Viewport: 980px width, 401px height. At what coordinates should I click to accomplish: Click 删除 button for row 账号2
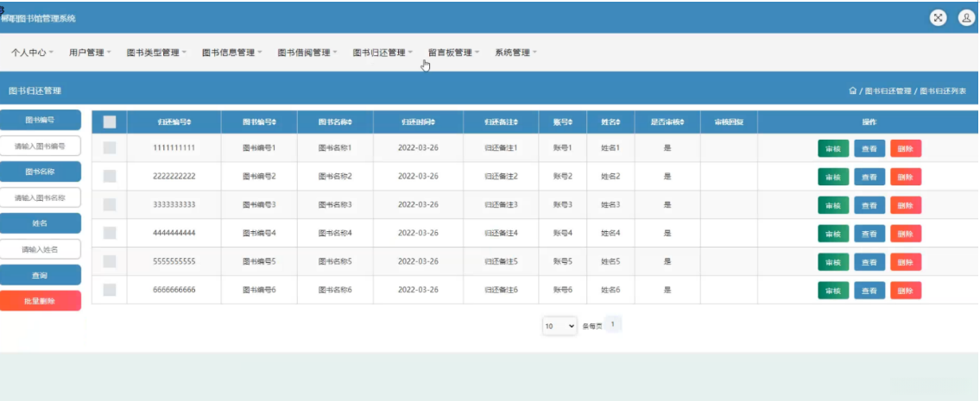pyautogui.click(x=906, y=177)
